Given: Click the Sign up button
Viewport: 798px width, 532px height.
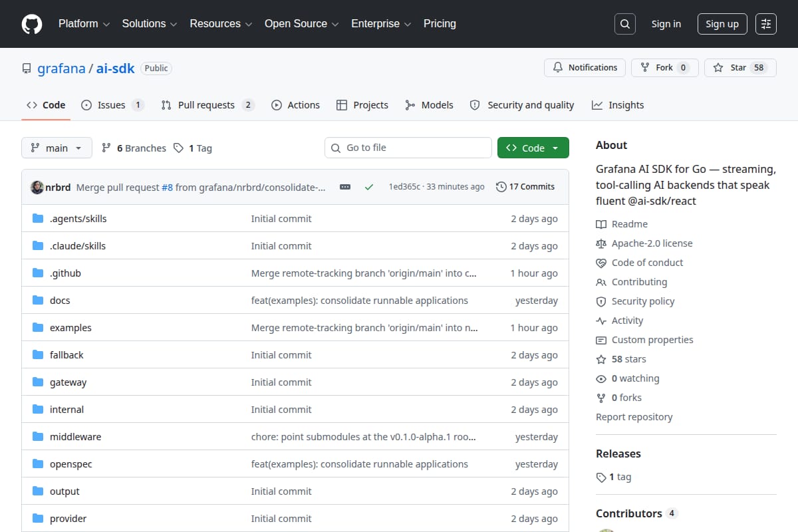Looking at the screenshot, I should [x=722, y=24].
